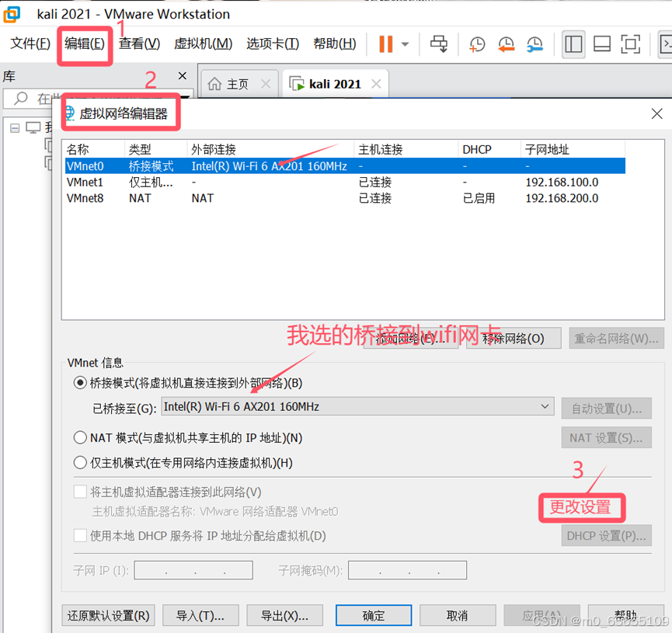Screen dimensions: 672x633
Task: Close the kali 2021 tab
Action: point(376,84)
